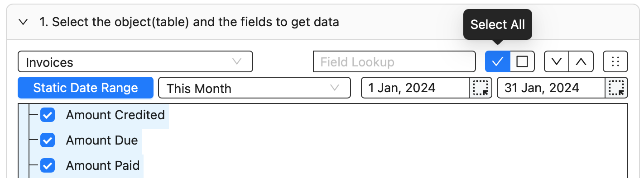This screenshot has height=178, width=644.
Task: Select the Amount Credited field label
Action: 115,115
